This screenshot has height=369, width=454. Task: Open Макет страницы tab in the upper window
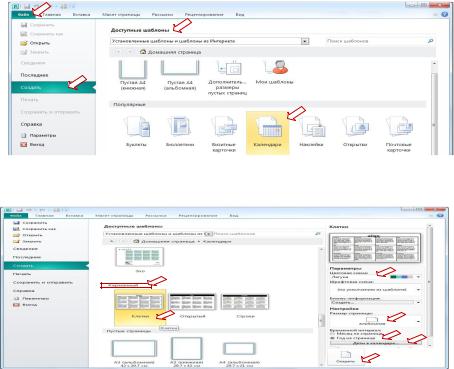click(121, 15)
